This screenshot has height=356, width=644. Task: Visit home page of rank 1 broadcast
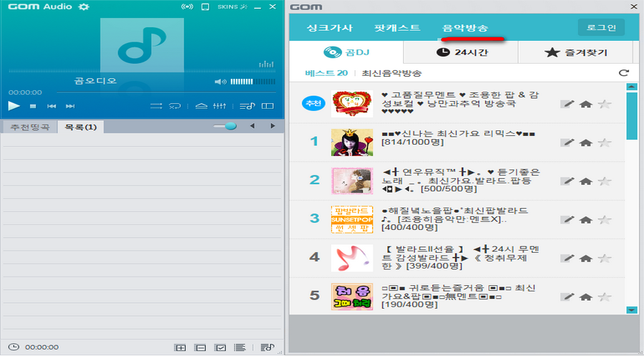[x=585, y=143]
